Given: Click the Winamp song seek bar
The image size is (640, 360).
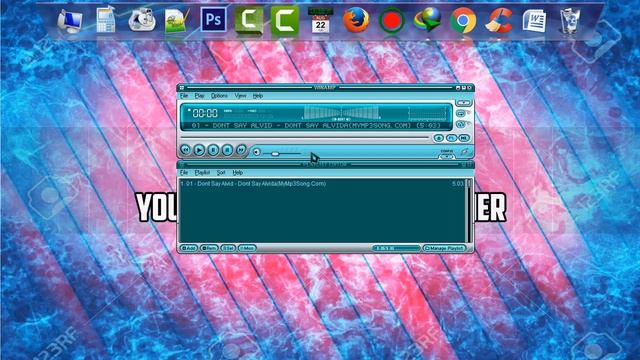Looking at the screenshot, I should [x=305, y=138].
